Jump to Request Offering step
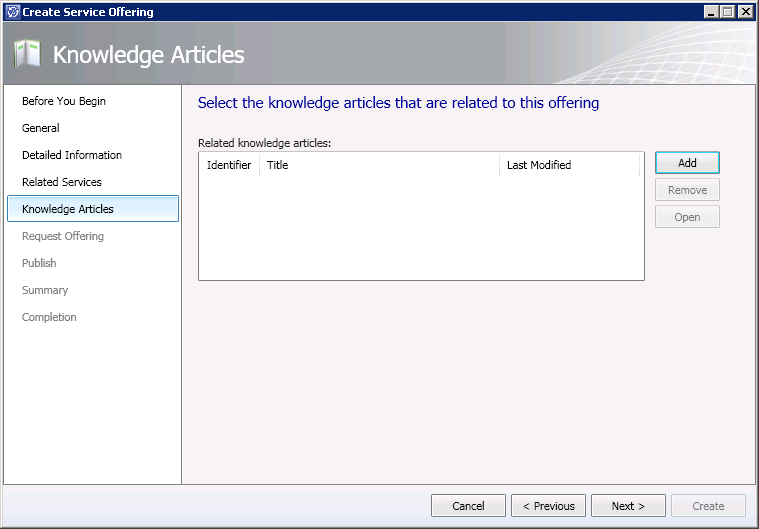 point(63,236)
